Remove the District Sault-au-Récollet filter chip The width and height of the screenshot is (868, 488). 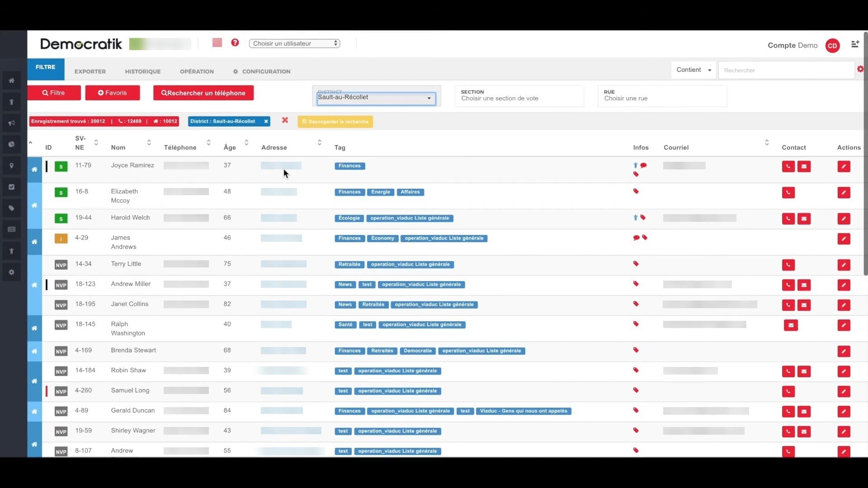coord(266,121)
